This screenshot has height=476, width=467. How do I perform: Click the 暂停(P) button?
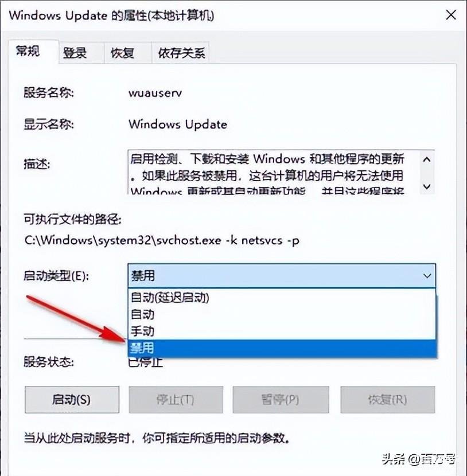(281, 400)
